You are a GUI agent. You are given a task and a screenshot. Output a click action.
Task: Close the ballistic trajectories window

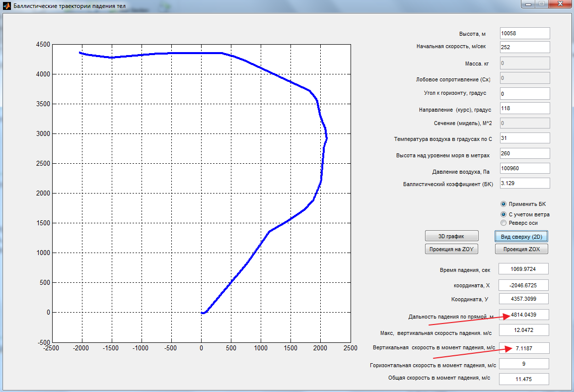pos(561,4)
